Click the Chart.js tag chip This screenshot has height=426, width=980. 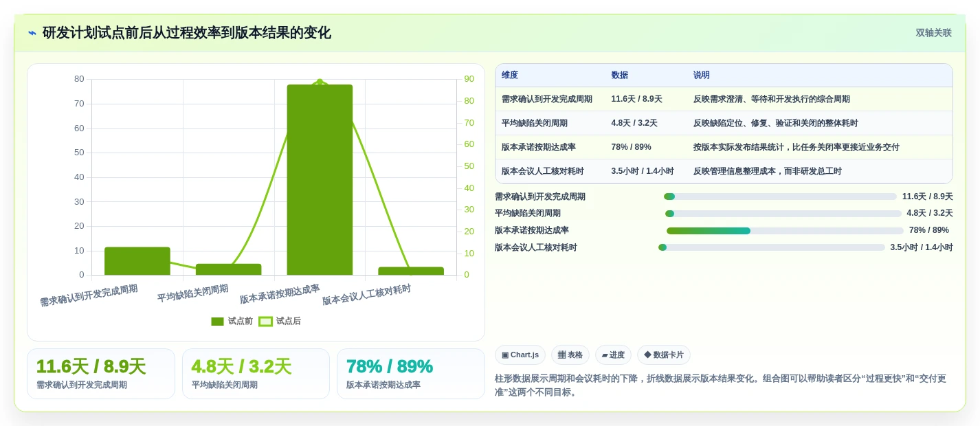coord(520,355)
